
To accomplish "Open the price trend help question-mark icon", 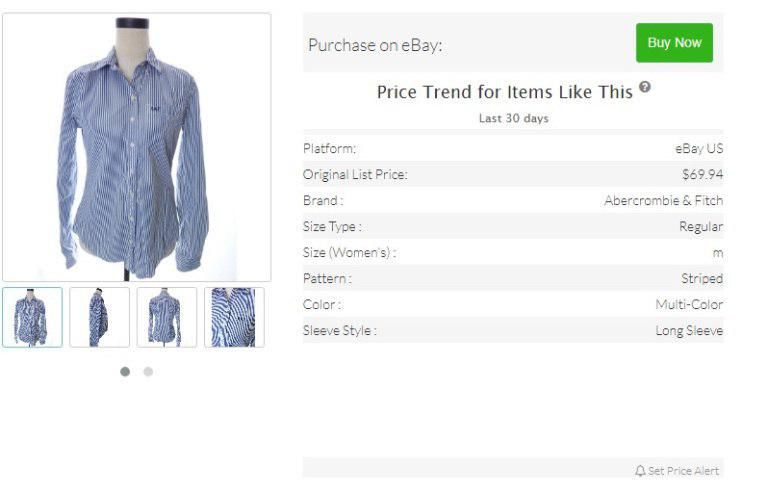I will coord(645,87).
